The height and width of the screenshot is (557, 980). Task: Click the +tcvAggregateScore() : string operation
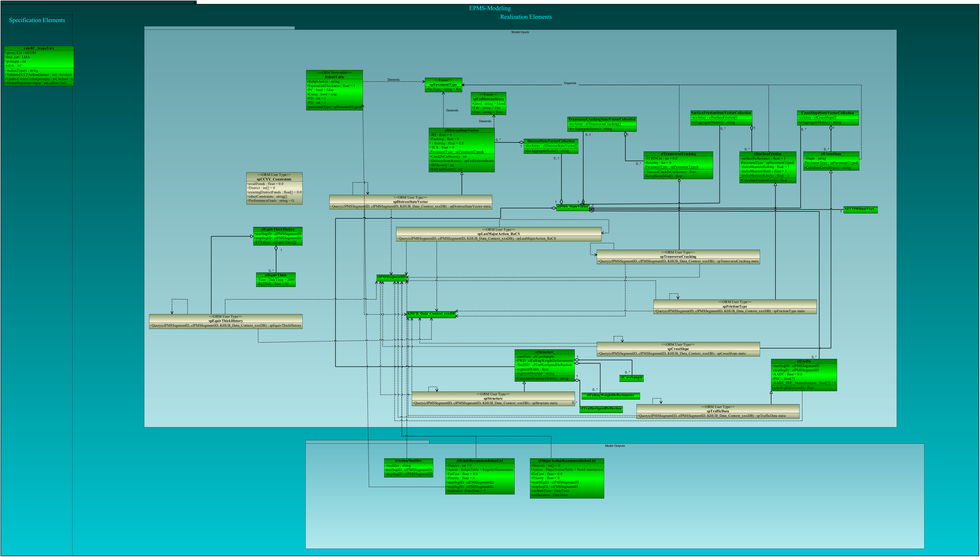click(590, 129)
